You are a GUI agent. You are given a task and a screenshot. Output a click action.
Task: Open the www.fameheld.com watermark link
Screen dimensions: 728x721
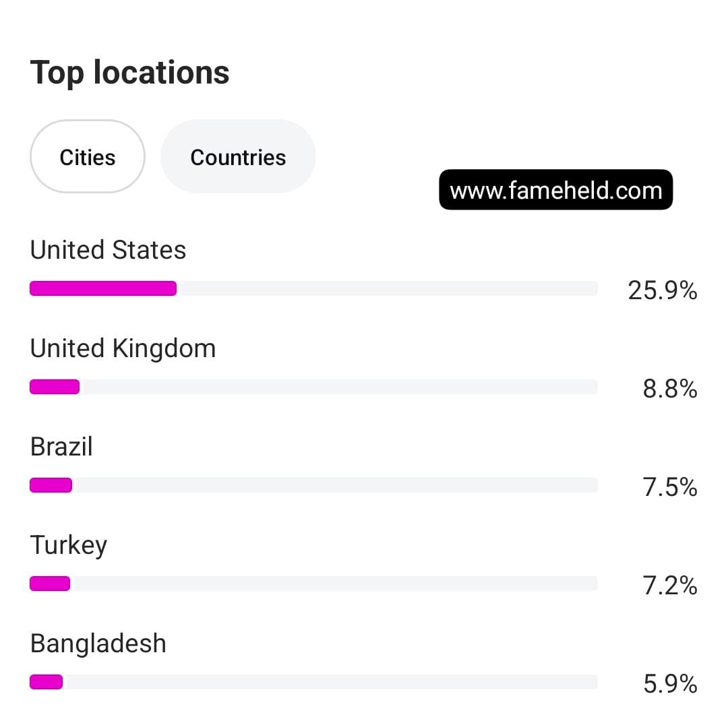555,190
